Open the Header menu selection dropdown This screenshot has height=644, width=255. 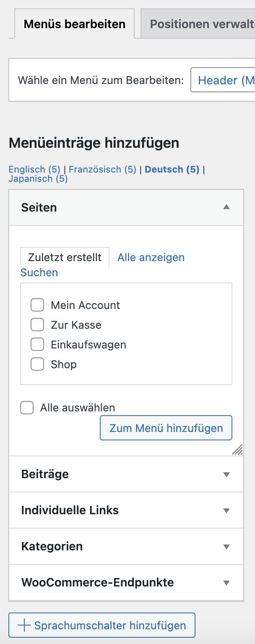click(x=223, y=80)
